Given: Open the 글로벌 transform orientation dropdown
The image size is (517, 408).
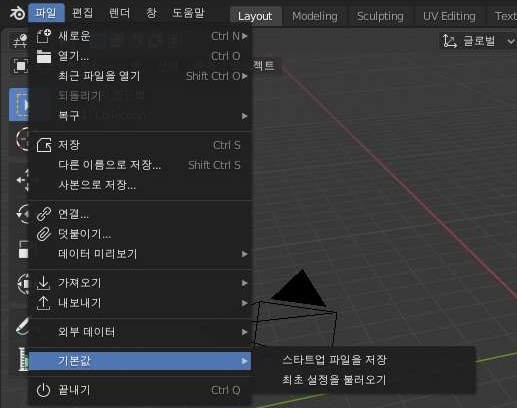Looking at the screenshot, I should (478, 41).
